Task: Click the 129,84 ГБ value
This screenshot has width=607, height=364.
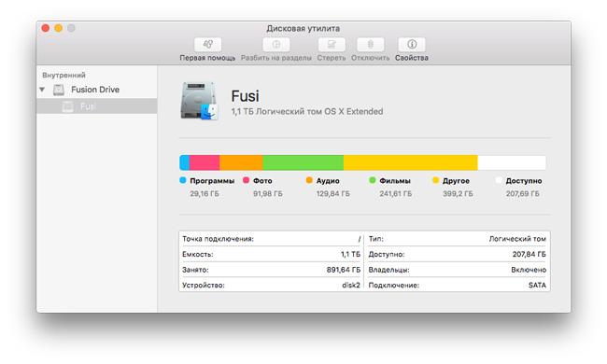Action: (x=333, y=194)
